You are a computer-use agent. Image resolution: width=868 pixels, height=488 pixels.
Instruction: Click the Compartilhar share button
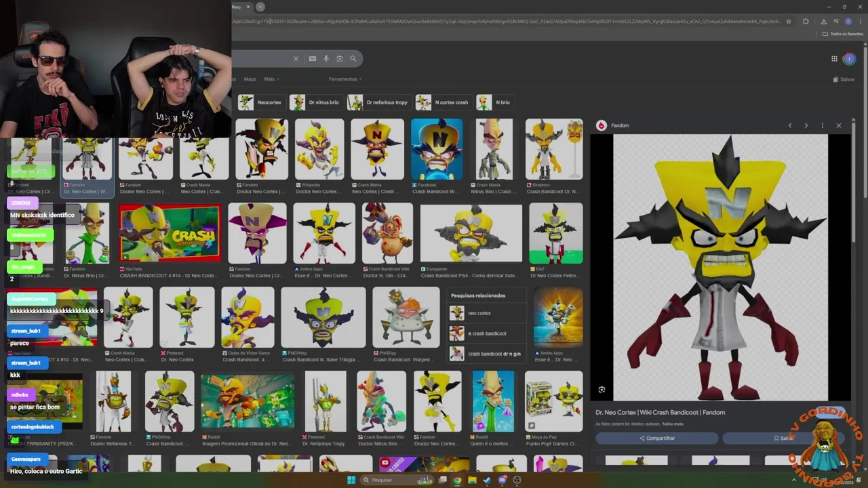pos(656,439)
